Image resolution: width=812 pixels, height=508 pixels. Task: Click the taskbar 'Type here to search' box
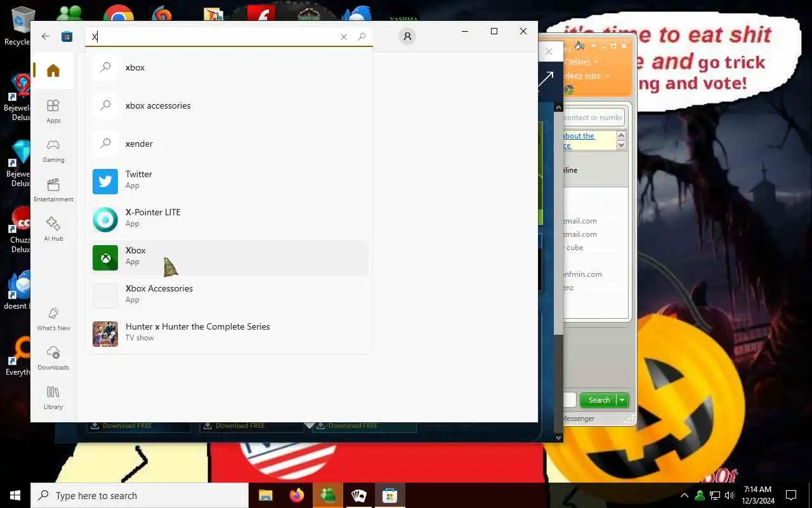coord(140,495)
